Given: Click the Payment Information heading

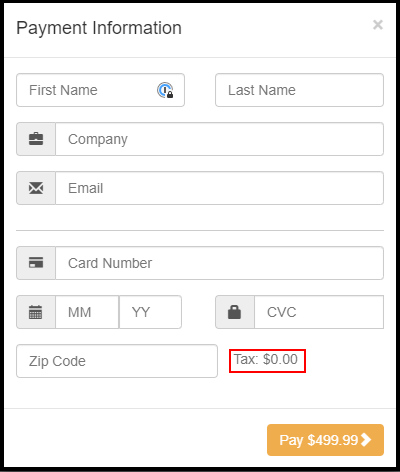Looking at the screenshot, I should click(x=99, y=28).
